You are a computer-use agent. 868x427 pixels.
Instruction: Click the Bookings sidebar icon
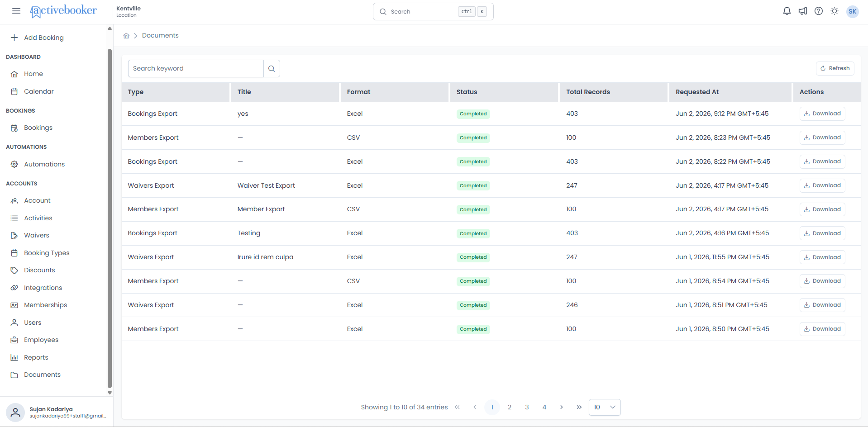pyautogui.click(x=14, y=128)
